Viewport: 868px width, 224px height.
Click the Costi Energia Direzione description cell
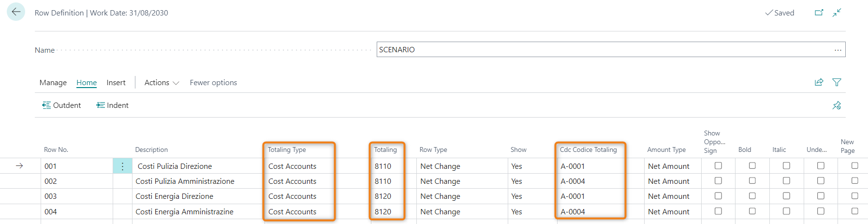pos(175,196)
